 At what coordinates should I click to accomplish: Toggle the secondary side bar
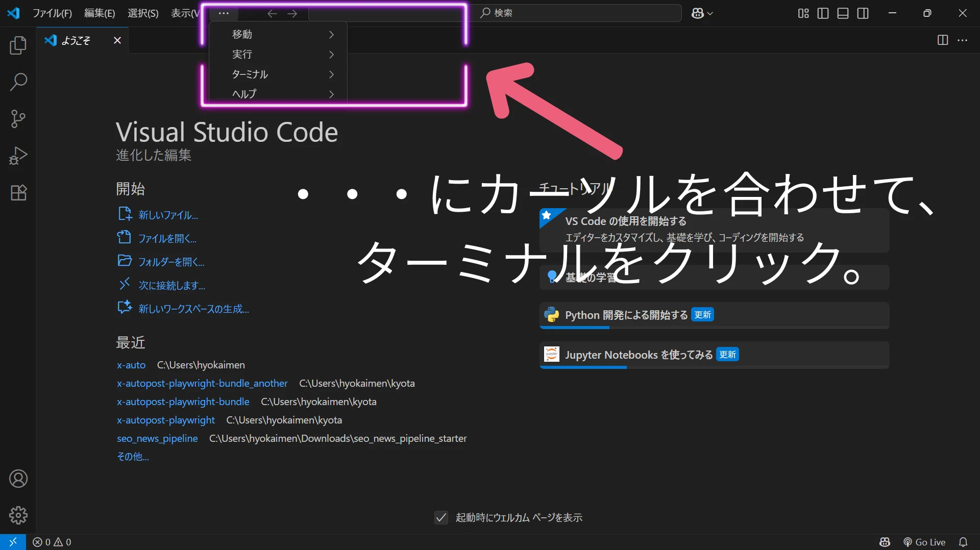tap(863, 13)
